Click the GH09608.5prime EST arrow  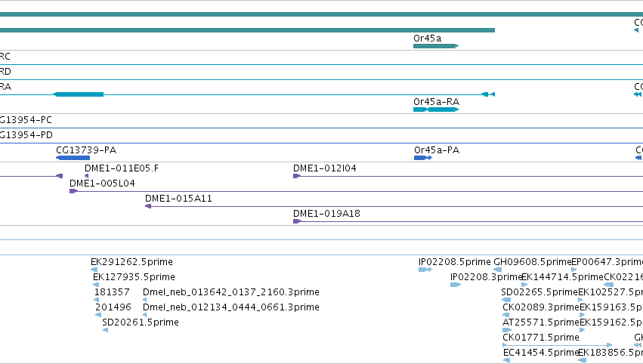(x=497, y=270)
